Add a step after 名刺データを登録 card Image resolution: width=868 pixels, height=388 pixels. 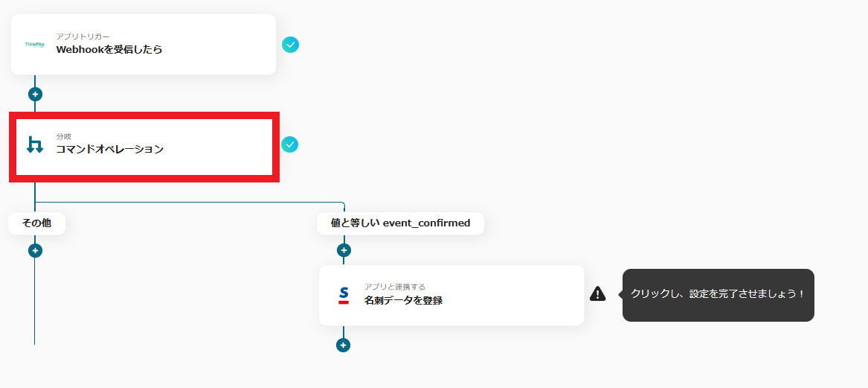tap(343, 346)
